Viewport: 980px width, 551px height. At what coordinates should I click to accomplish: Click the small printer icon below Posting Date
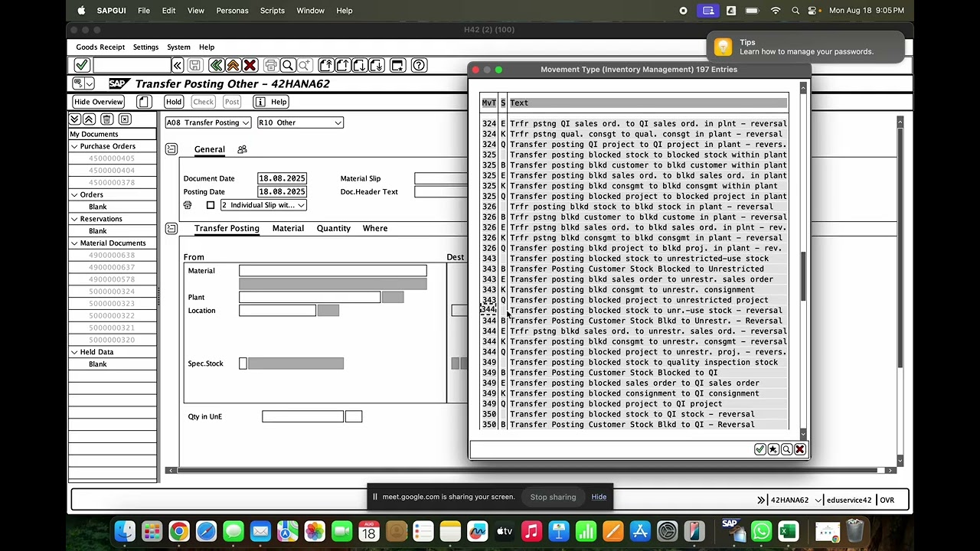(188, 205)
